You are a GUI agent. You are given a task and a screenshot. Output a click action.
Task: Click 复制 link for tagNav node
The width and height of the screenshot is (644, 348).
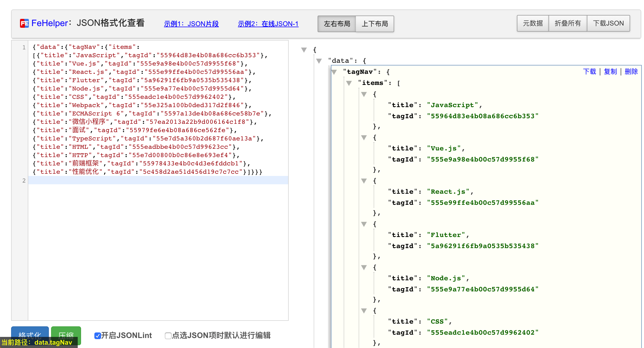pyautogui.click(x=610, y=72)
